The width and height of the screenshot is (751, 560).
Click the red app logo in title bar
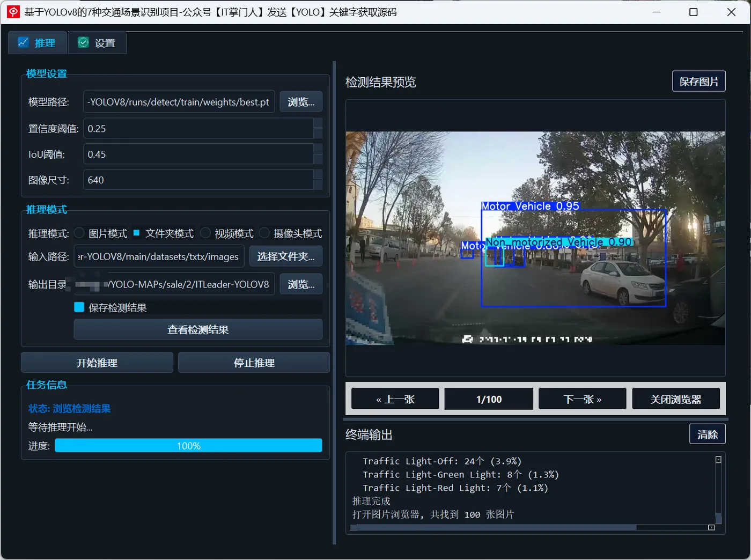(x=13, y=12)
